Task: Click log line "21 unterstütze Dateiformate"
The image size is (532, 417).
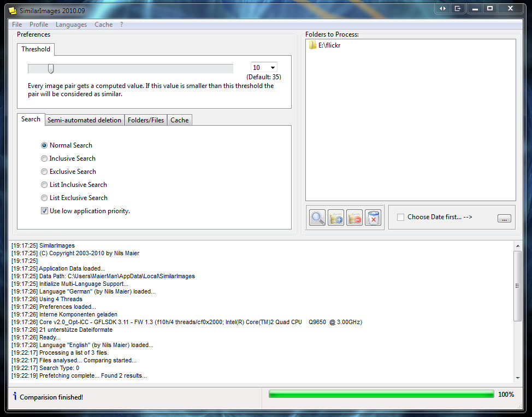Action: (62, 330)
